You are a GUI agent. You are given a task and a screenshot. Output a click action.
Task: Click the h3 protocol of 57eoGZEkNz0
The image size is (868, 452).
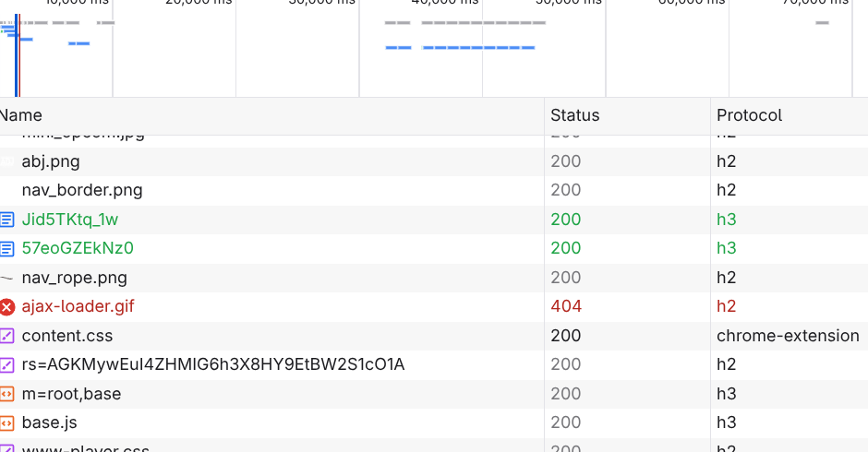[x=727, y=248]
